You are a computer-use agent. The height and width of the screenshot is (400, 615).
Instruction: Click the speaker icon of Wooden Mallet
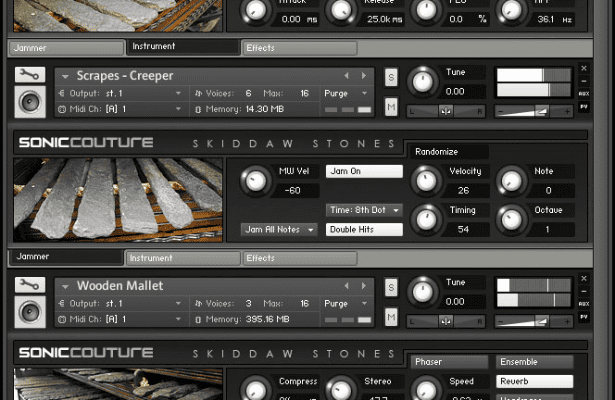click(30, 312)
